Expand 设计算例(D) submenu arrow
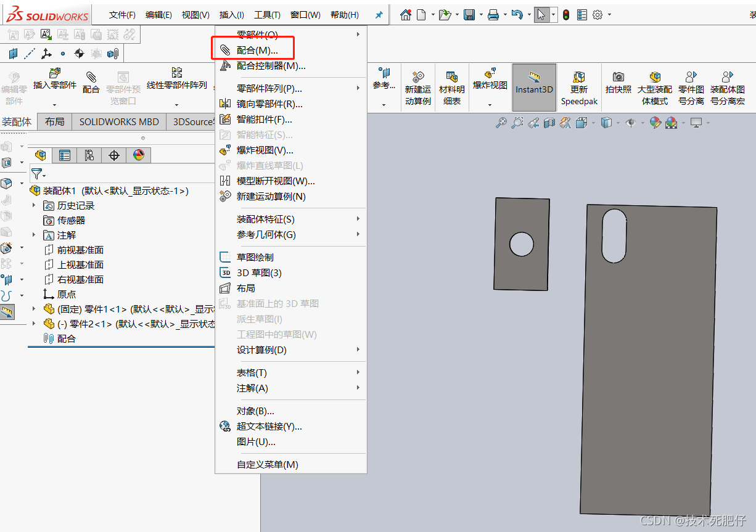 pyautogui.click(x=358, y=350)
